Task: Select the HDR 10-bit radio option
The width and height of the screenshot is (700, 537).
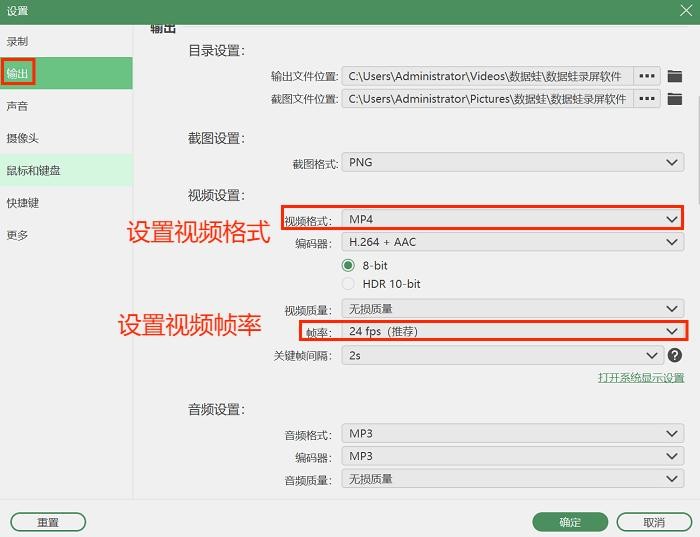Action: tap(349, 284)
